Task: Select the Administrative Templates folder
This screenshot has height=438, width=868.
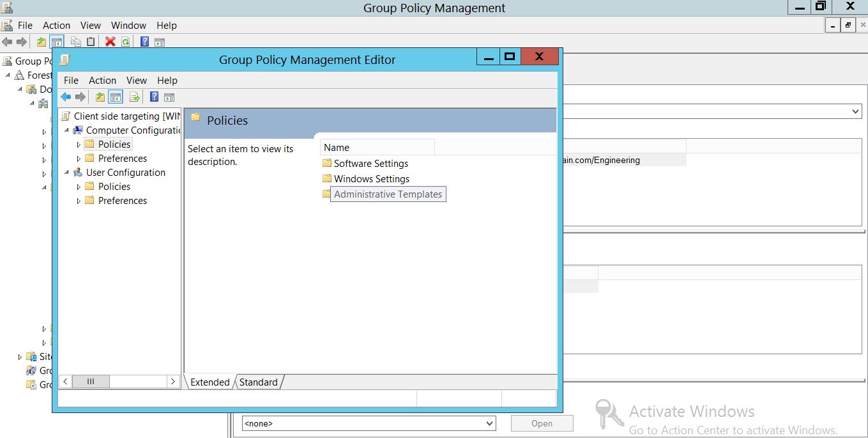Action: [x=387, y=194]
